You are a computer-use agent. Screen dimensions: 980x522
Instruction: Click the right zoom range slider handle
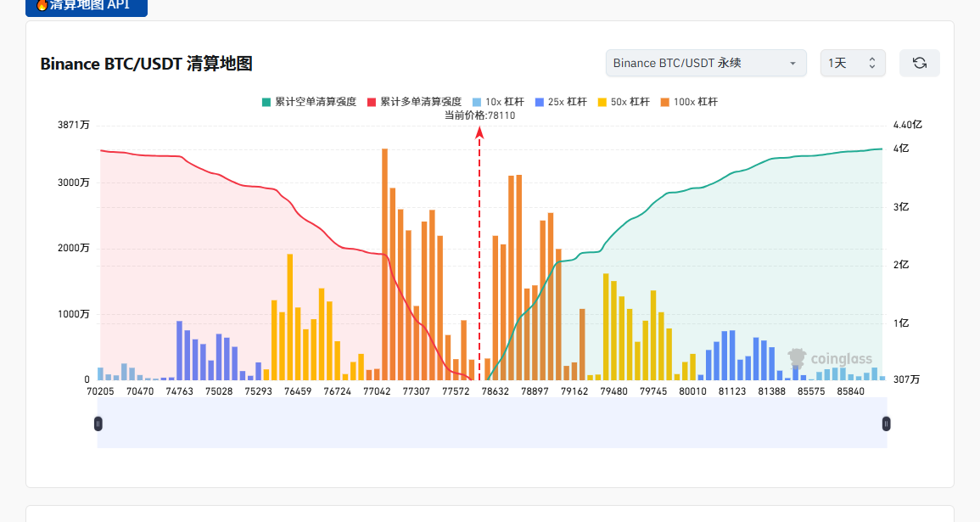point(887,424)
